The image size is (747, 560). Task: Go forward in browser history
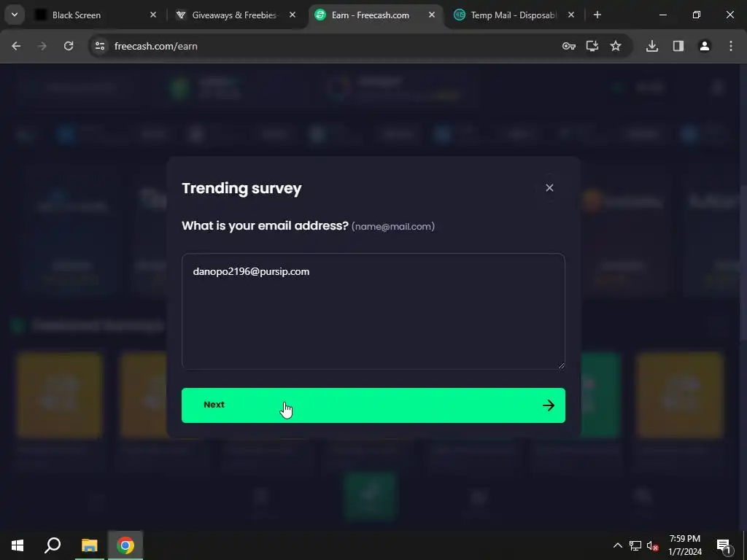[42, 46]
